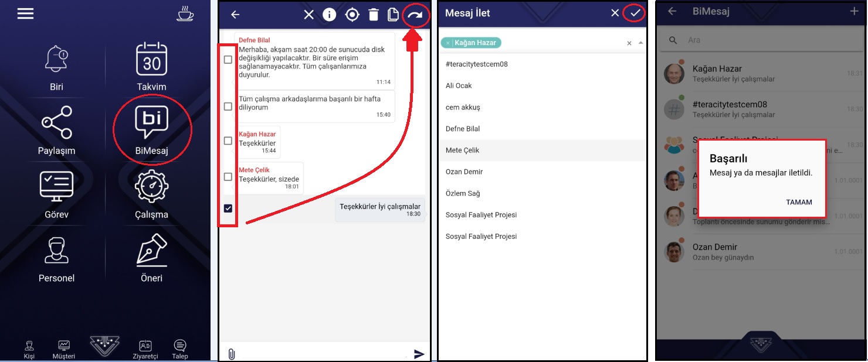Collapse the recipient dropdown list

point(640,43)
